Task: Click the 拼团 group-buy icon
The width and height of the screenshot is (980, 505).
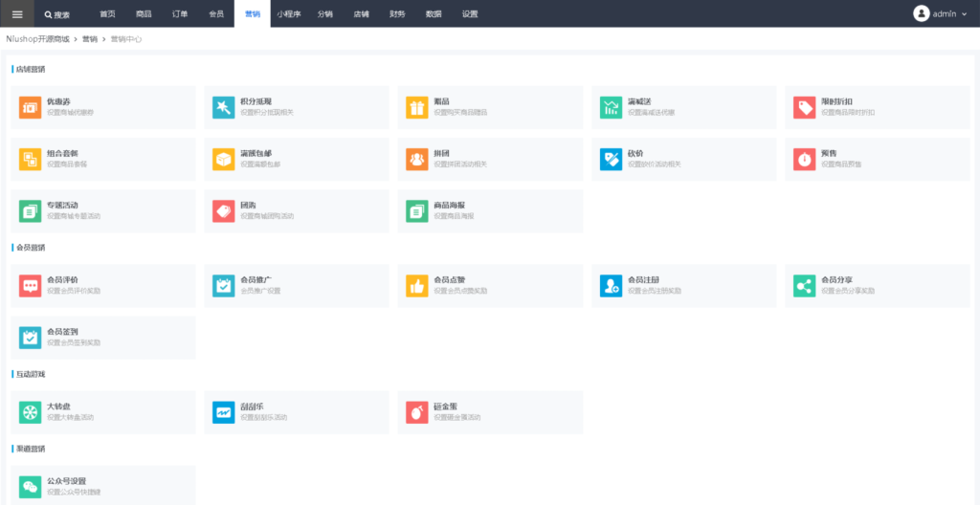Action: point(416,160)
